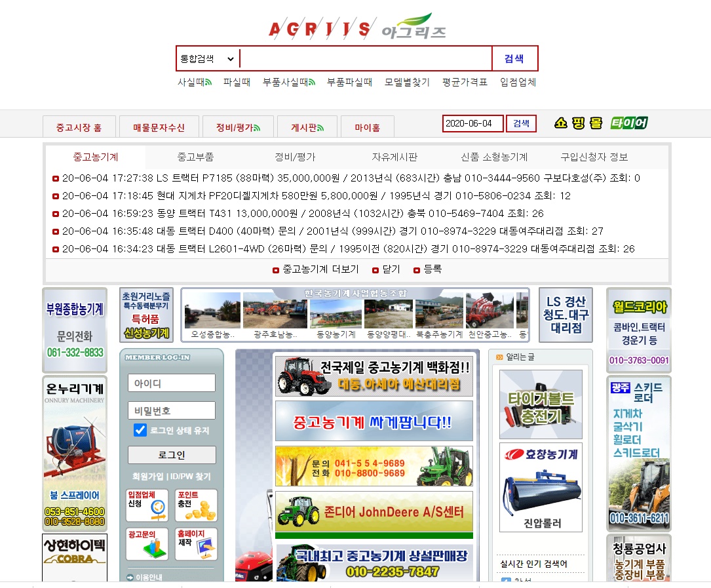Open the 부품파실때 link
The height and width of the screenshot is (588, 711).
click(x=350, y=82)
